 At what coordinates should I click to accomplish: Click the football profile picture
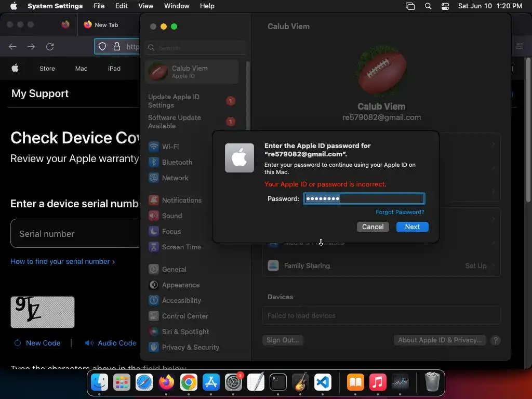click(x=381, y=71)
